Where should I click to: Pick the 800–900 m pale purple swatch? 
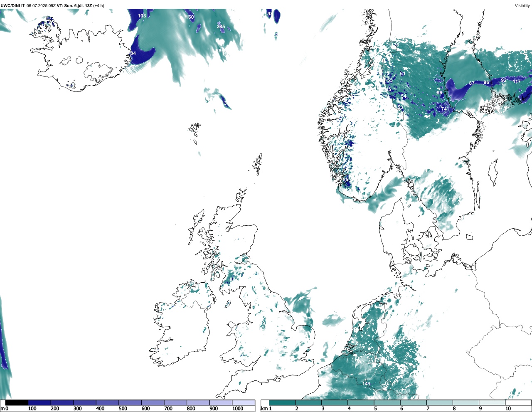click(x=198, y=402)
